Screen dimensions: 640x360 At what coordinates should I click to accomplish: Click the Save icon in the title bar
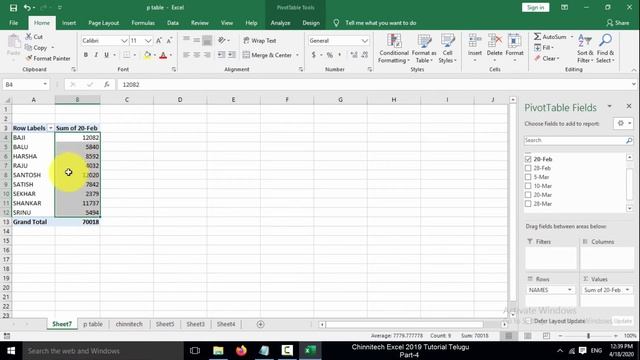click(13, 8)
